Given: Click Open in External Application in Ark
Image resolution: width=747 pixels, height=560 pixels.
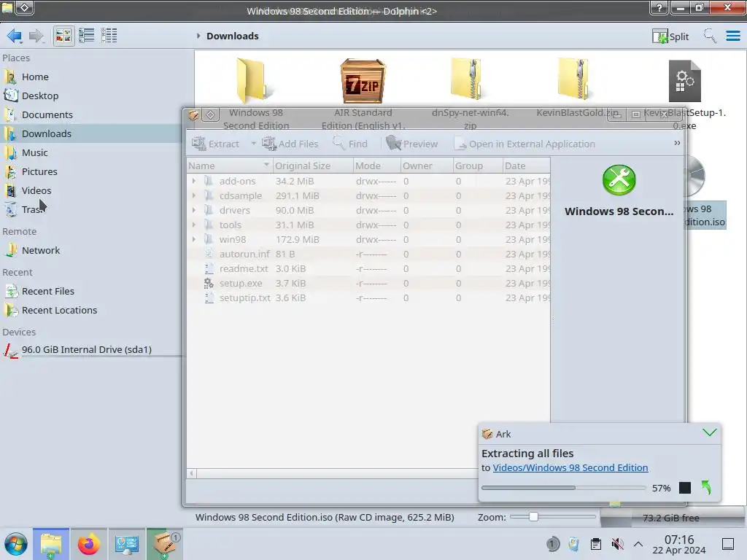Looking at the screenshot, I should pyautogui.click(x=525, y=144).
